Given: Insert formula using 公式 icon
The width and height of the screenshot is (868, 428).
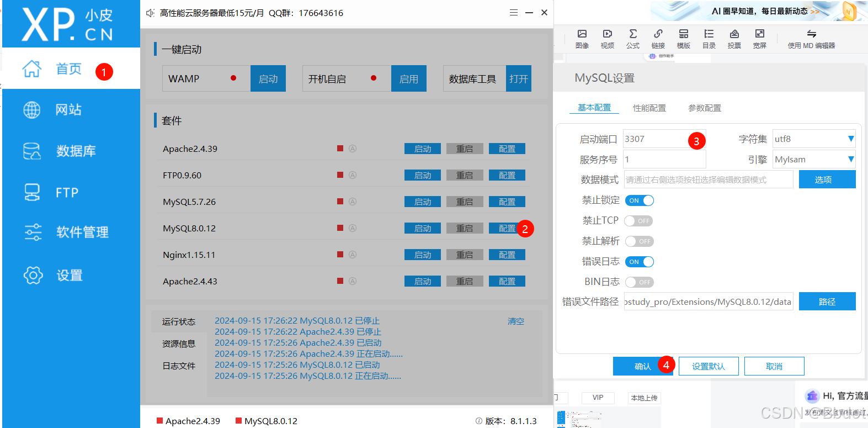Looking at the screenshot, I should (633, 39).
